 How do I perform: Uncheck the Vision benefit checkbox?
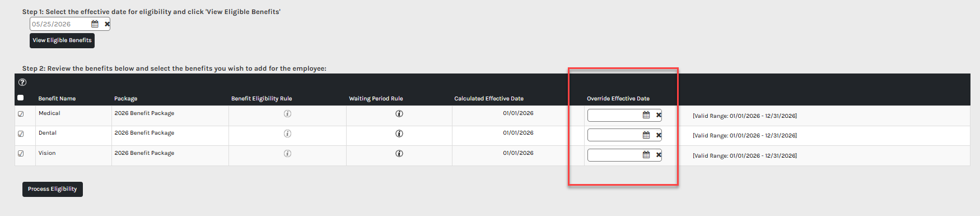21,154
